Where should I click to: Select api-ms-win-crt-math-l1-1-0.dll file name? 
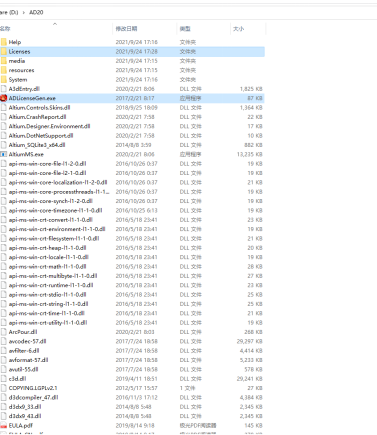pyautogui.click(x=47, y=266)
